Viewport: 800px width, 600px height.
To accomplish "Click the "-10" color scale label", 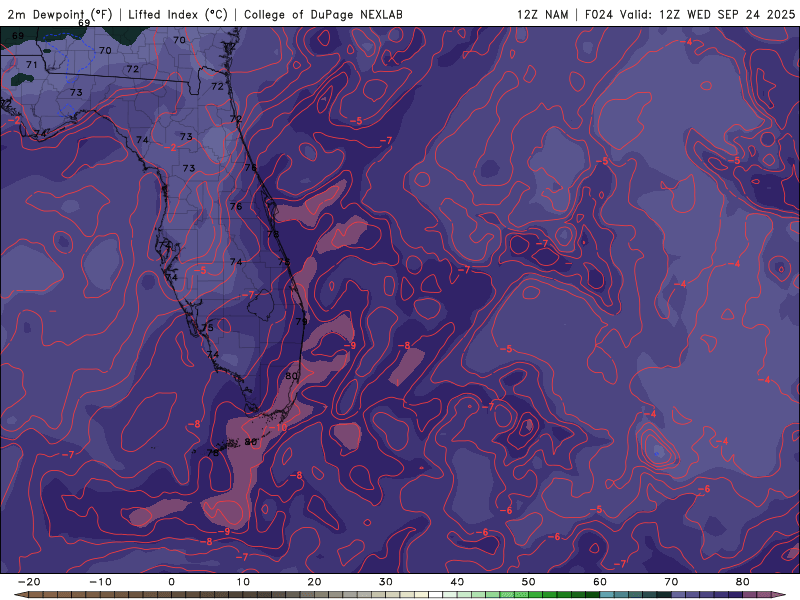I will tap(100, 582).
